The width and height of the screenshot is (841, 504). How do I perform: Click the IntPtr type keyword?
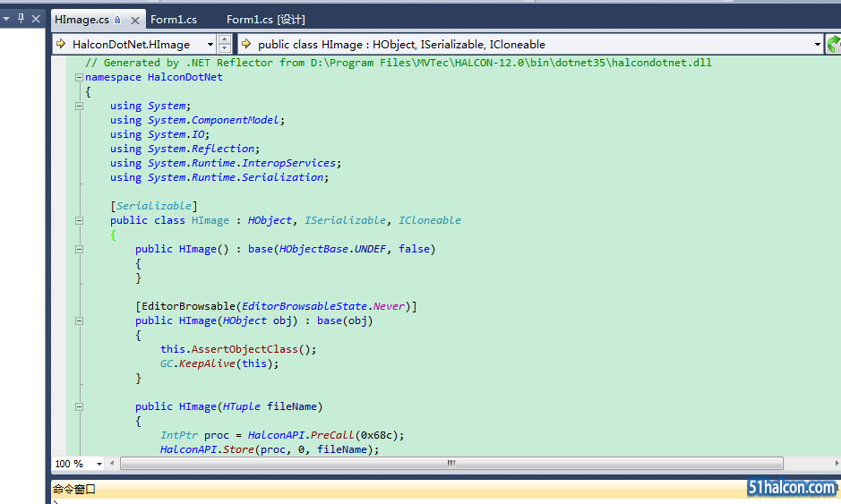tap(178, 435)
